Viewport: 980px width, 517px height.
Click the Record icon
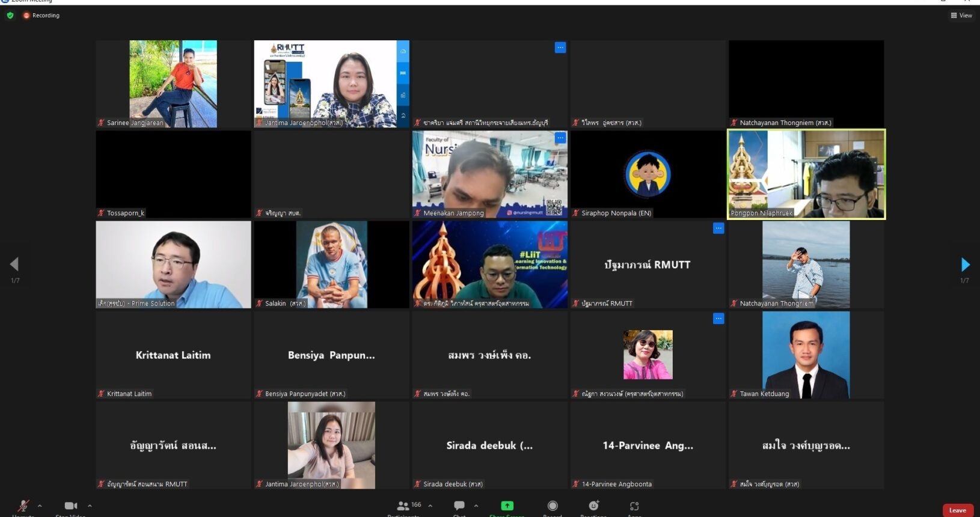pyautogui.click(x=553, y=506)
